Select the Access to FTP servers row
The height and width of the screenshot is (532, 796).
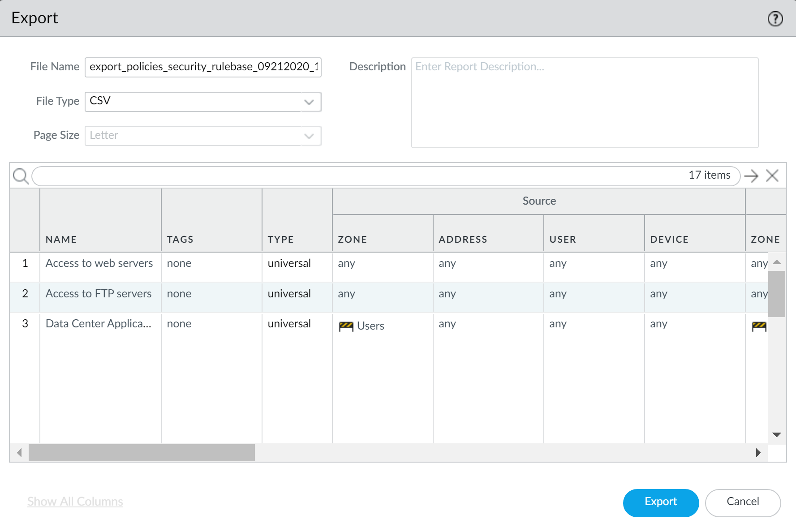pyautogui.click(x=98, y=294)
